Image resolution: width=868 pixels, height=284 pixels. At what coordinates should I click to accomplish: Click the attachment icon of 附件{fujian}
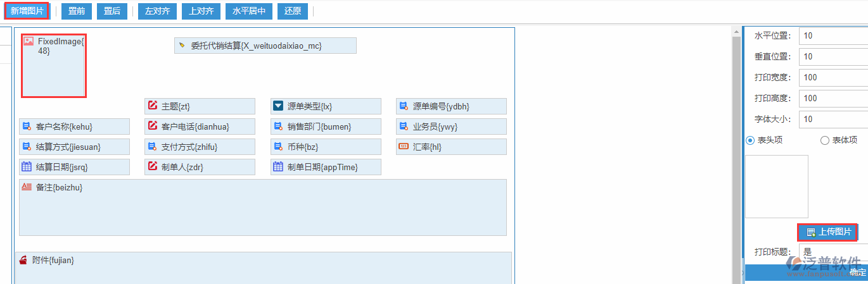tap(23, 260)
